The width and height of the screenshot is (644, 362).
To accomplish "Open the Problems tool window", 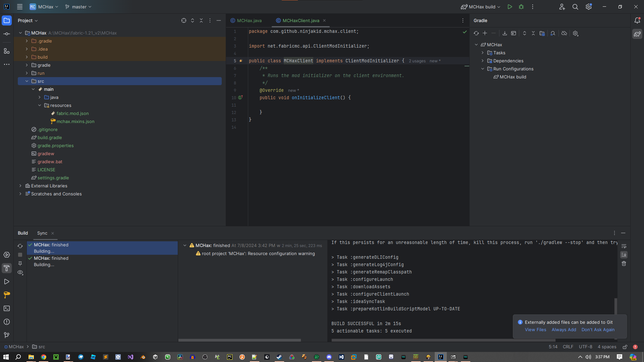I will click(7, 322).
